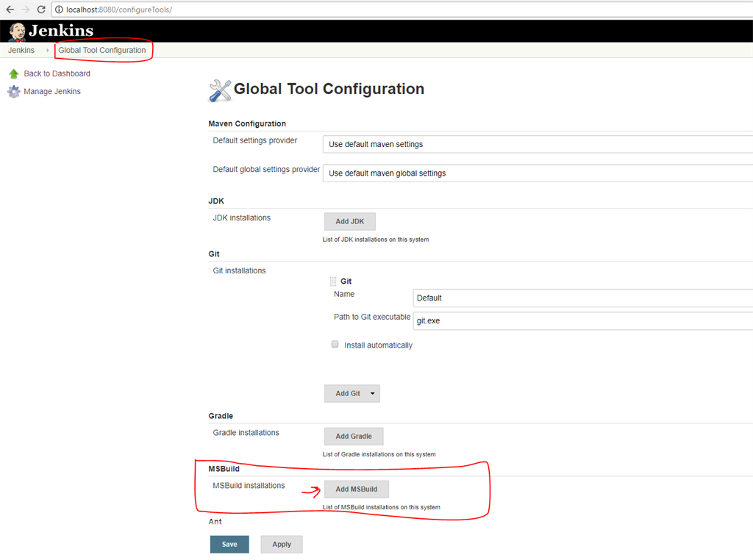Viewport: 753px width, 560px height.
Task: Click the 'Gradle' section heading
Action: pyautogui.click(x=221, y=416)
